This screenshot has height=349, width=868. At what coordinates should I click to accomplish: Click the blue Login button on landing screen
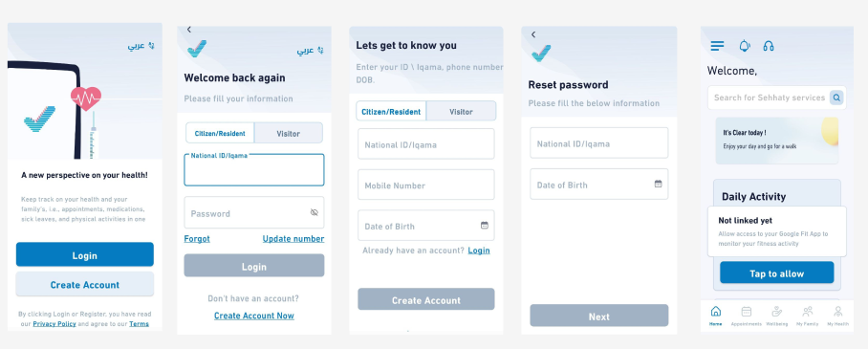85,255
